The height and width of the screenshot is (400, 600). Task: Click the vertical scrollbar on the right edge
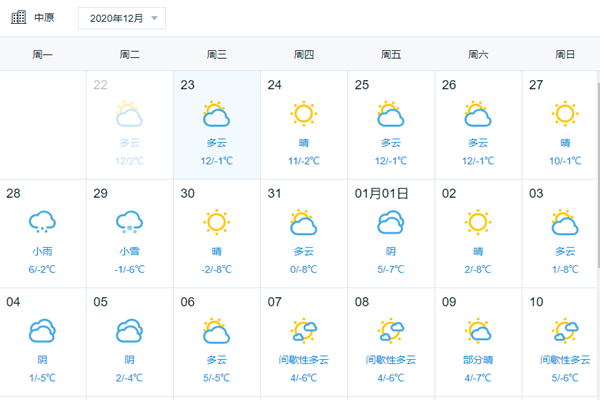coord(598,174)
